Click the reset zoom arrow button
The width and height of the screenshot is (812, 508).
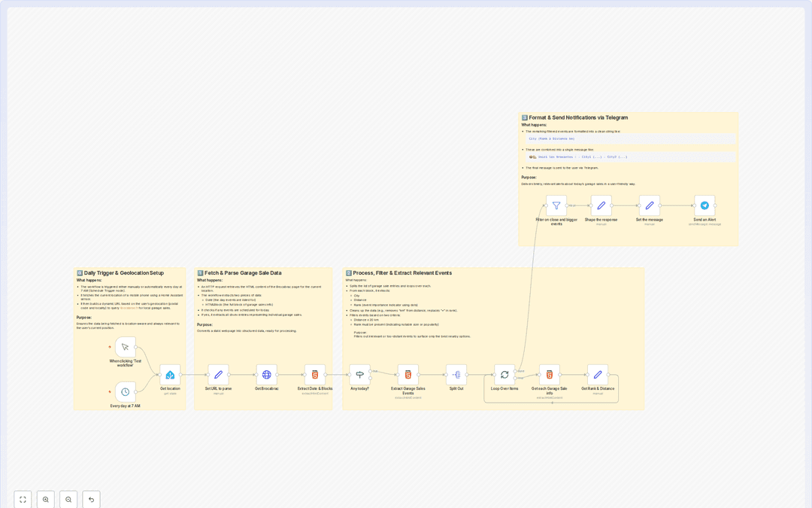click(91, 499)
